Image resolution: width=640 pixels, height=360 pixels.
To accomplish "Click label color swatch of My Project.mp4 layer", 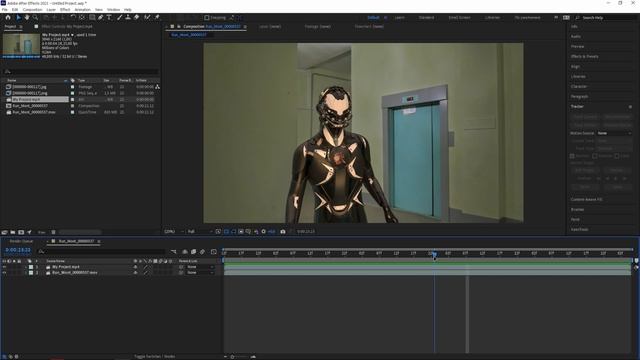I will (x=31, y=267).
